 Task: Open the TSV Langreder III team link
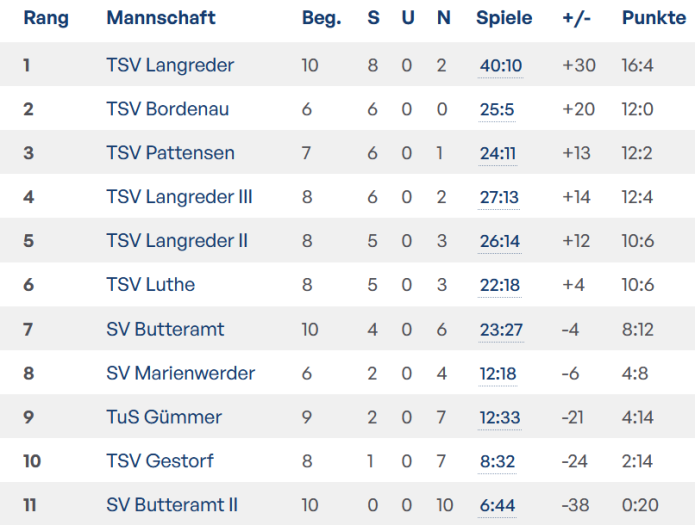(x=179, y=197)
